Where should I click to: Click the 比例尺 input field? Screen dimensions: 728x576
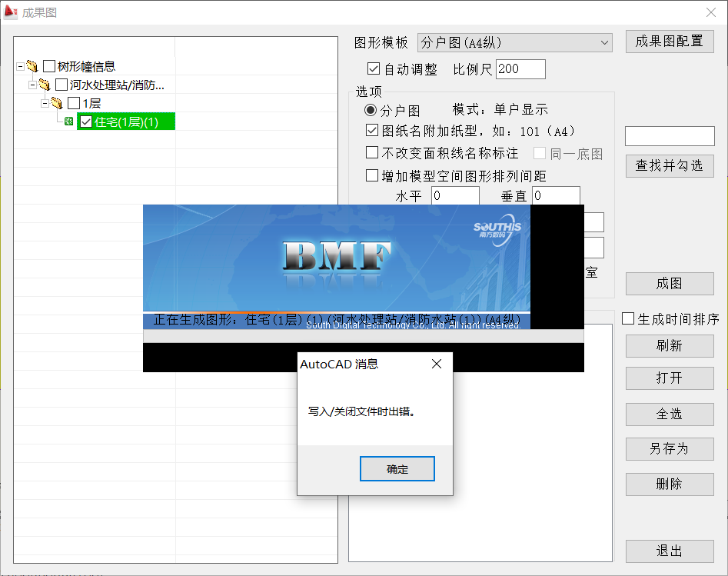520,69
